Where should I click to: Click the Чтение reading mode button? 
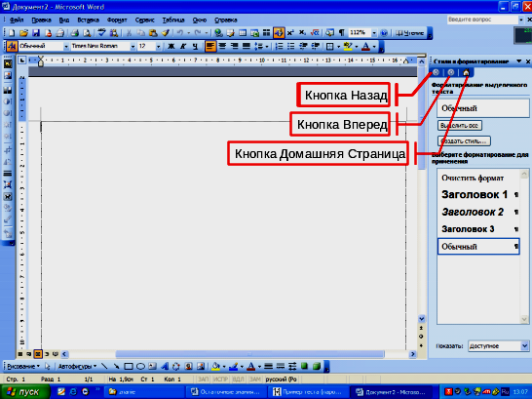(x=409, y=33)
